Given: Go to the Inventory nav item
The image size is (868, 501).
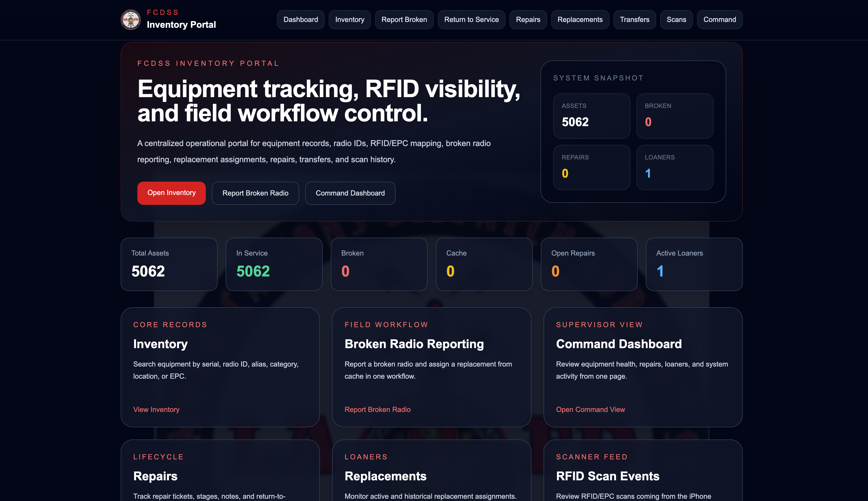Looking at the screenshot, I should pyautogui.click(x=349, y=20).
